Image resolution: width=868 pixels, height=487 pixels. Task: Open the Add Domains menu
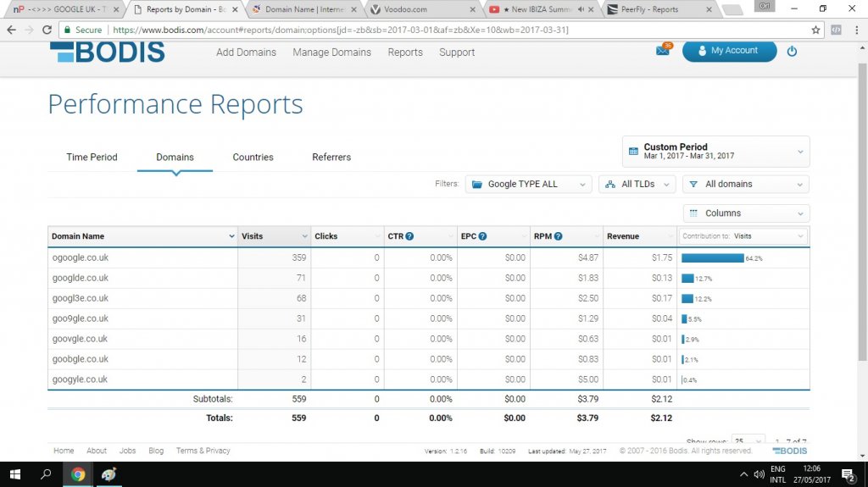(x=247, y=52)
